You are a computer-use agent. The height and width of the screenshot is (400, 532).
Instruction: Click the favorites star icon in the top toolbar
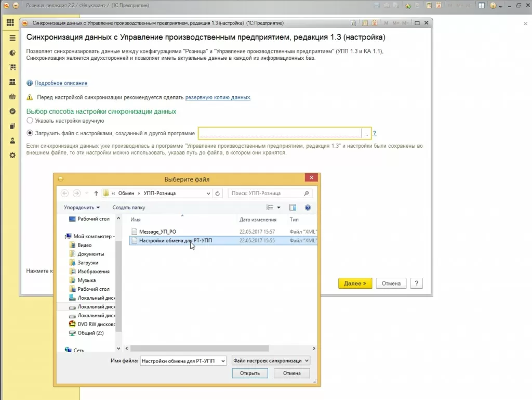408,5
